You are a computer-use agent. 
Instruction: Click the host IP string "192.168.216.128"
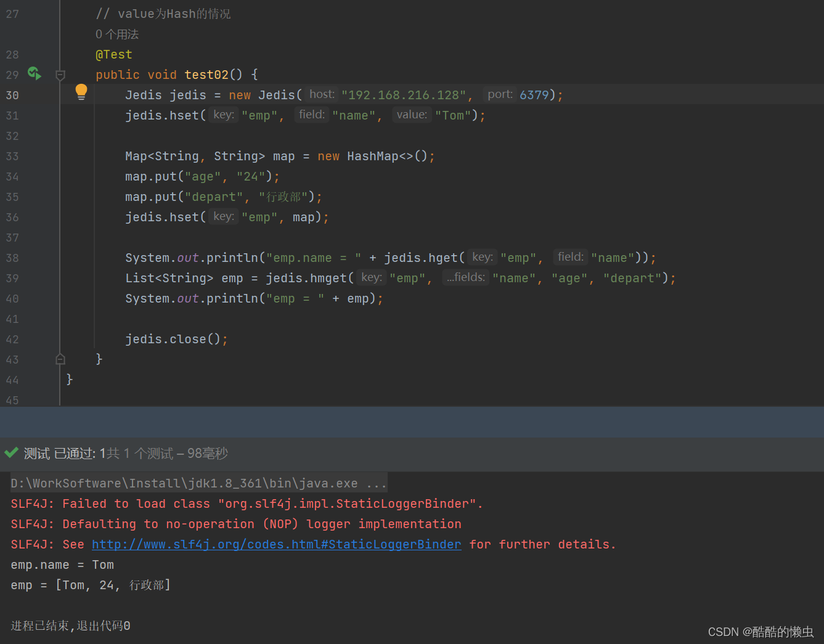404,95
